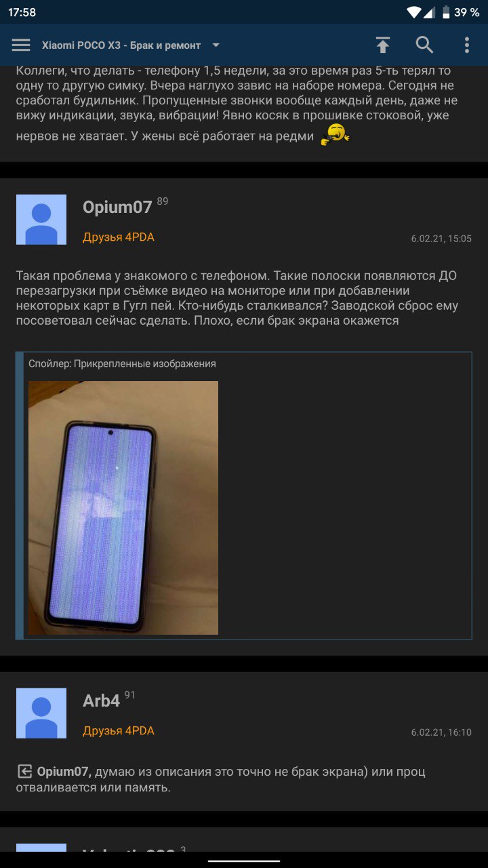488x868 pixels.
Task: Tap the post date 6.02.21, 16:10
Action: (x=441, y=732)
